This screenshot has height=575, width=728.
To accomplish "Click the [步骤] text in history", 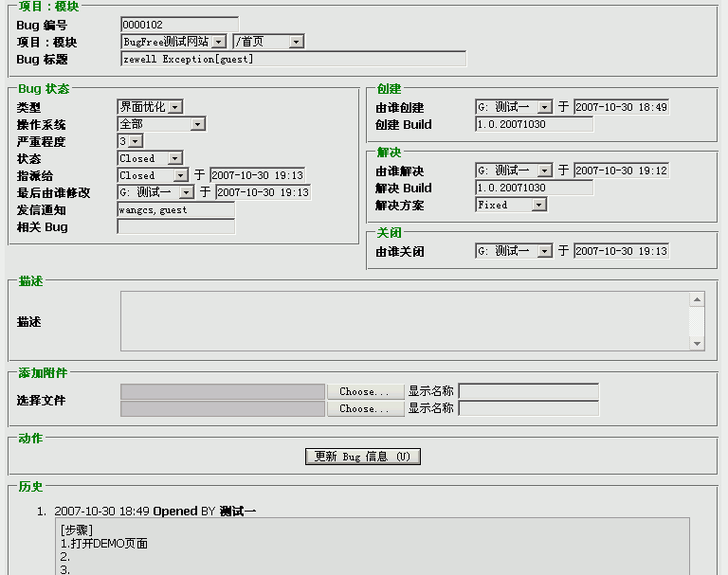I will (77, 530).
